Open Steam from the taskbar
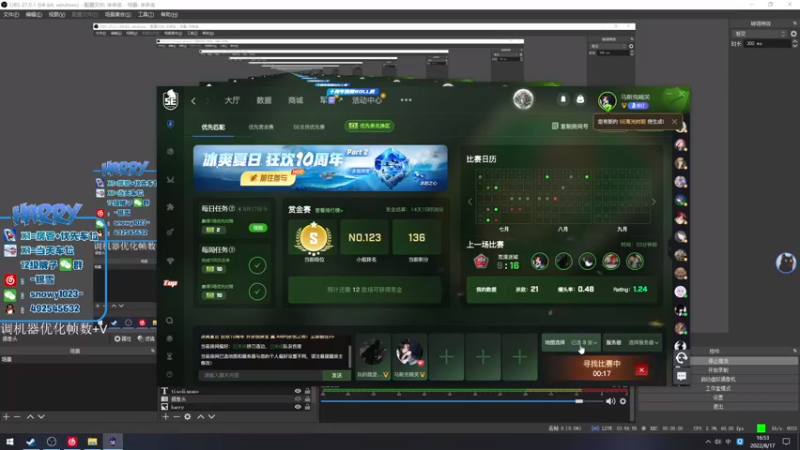The width and height of the screenshot is (800, 450). [x=31, y=441]
